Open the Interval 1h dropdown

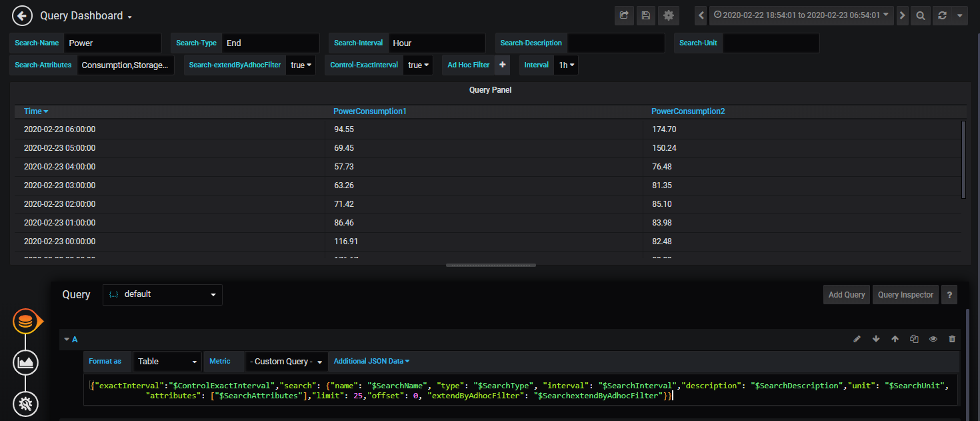(x=566, y=65)
